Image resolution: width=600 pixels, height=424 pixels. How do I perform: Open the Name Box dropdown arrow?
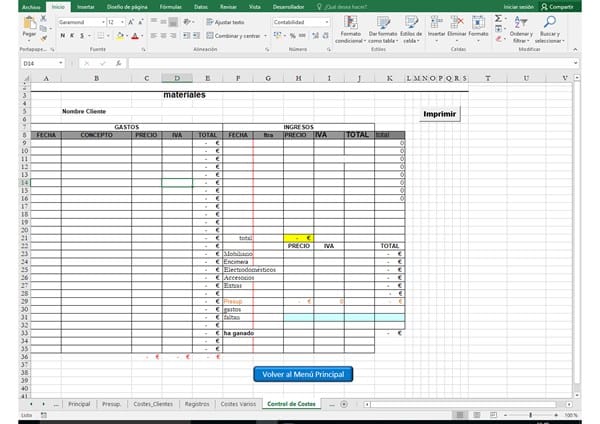pyautogui.click(x=60, y=64)
